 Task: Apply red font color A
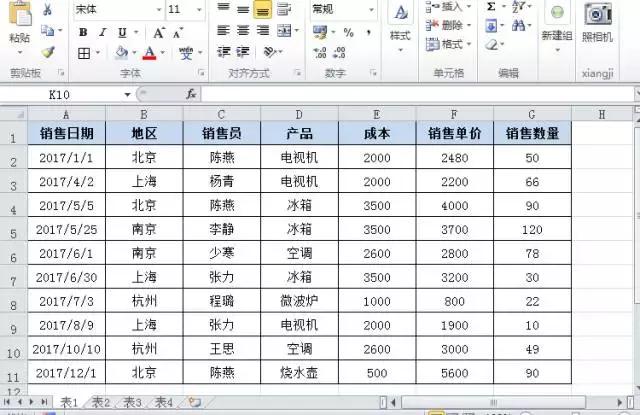(150, 53)
